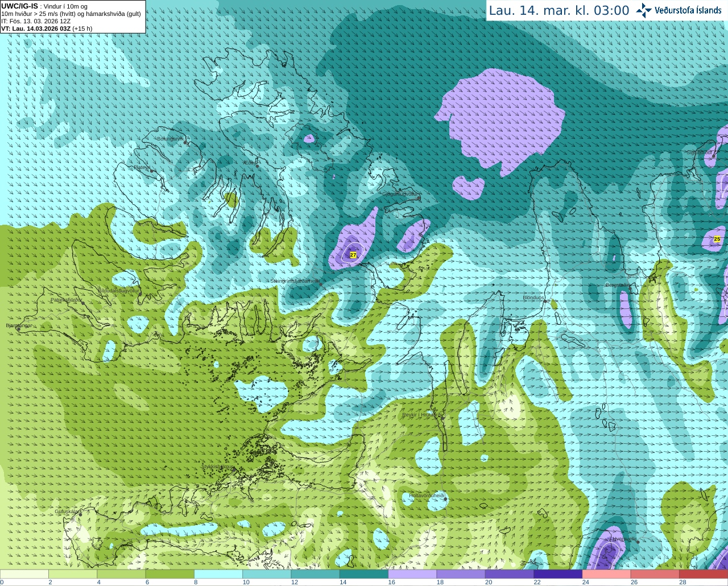Click the 18–20 m/s purple legend swatch
Viewport: 728px width, 586px height.
click(x=461, y=574)
